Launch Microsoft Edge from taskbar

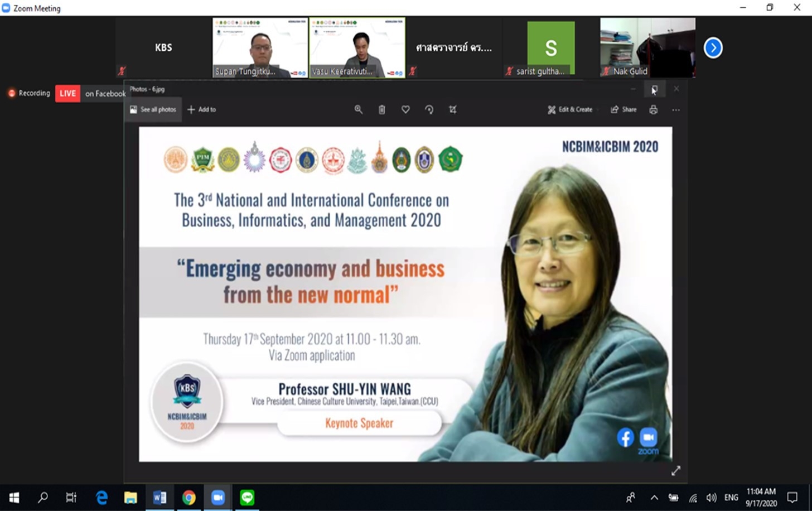tap(101, 497)
